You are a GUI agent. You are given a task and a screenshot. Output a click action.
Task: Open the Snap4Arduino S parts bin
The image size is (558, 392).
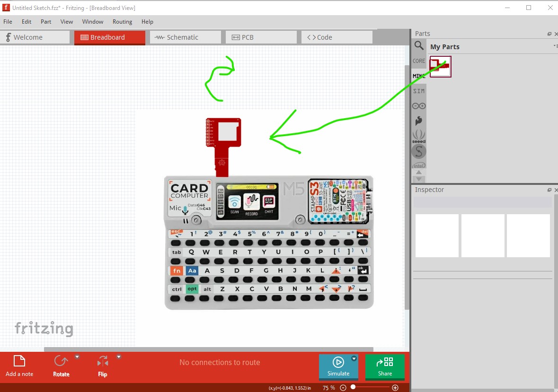tap(419, 151)
